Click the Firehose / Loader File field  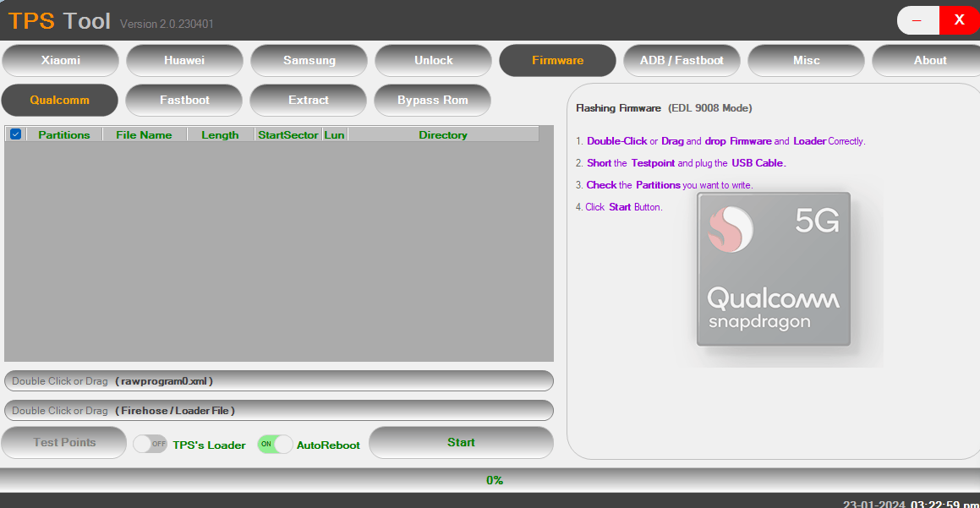click(278, 411)
